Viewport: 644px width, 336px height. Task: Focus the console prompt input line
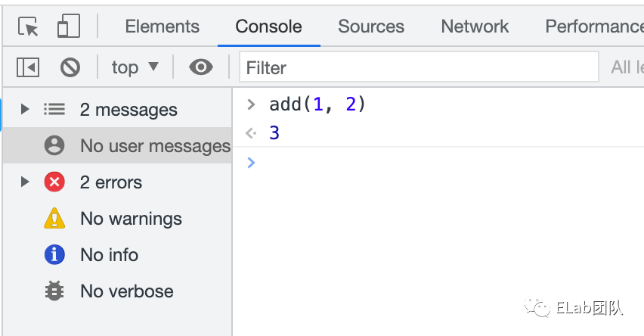coord(446,163)
